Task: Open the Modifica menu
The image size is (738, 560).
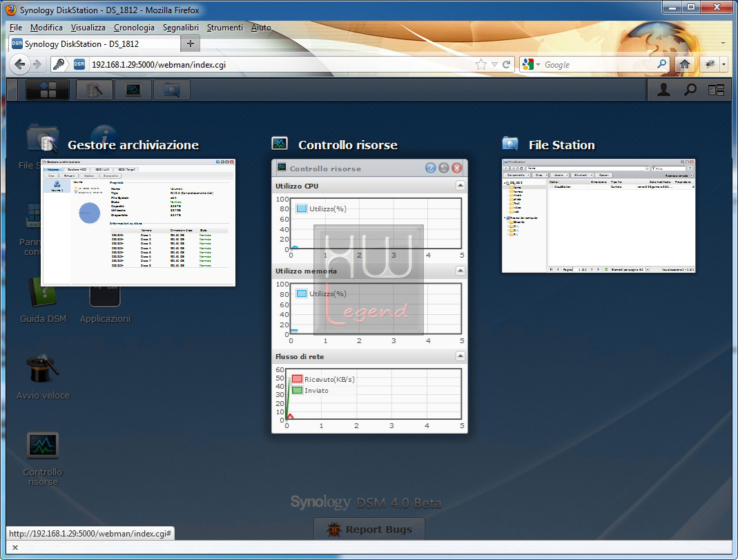Action: point(46,28)
